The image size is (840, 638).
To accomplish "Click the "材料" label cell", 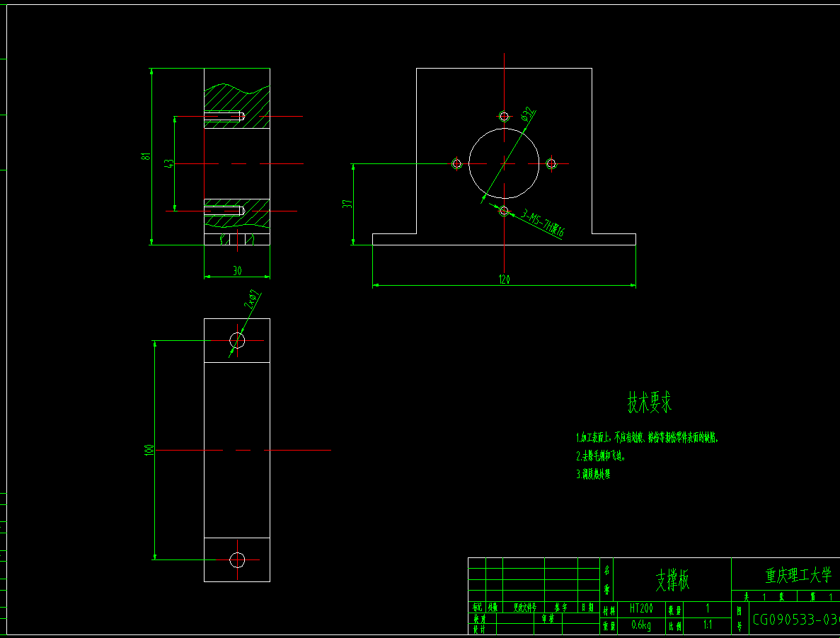I will 608,610.
